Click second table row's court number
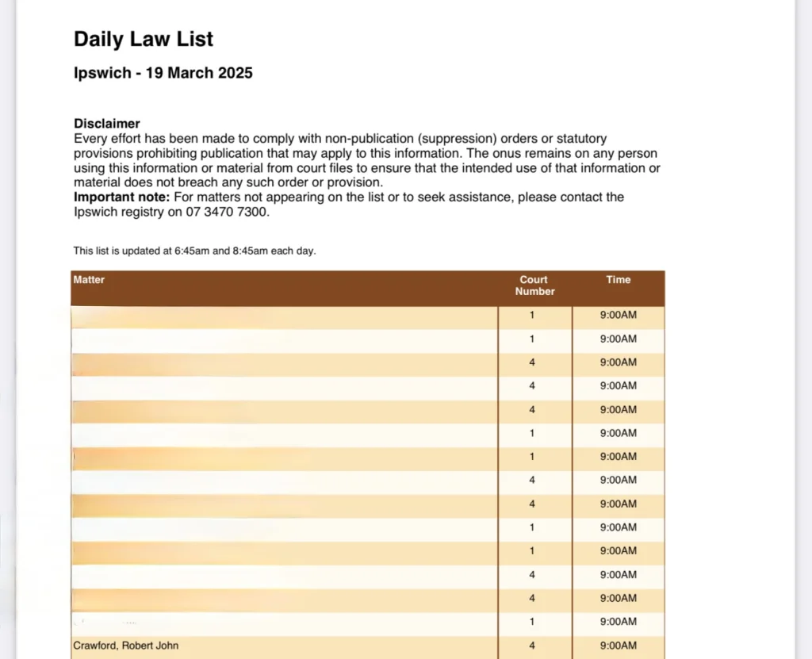Image resolution: width=812 pixels, height=659 pixels. (x=532, y=339)
